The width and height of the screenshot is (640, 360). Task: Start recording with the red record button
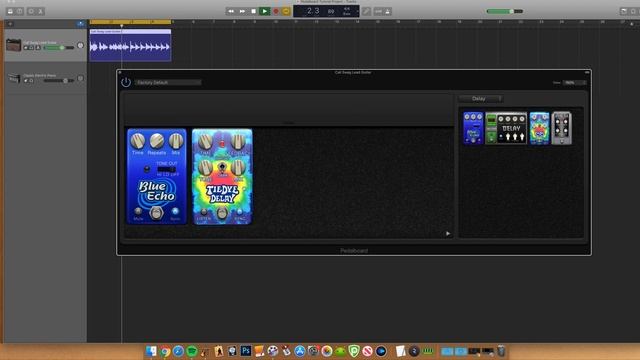[x=276, y=11]
